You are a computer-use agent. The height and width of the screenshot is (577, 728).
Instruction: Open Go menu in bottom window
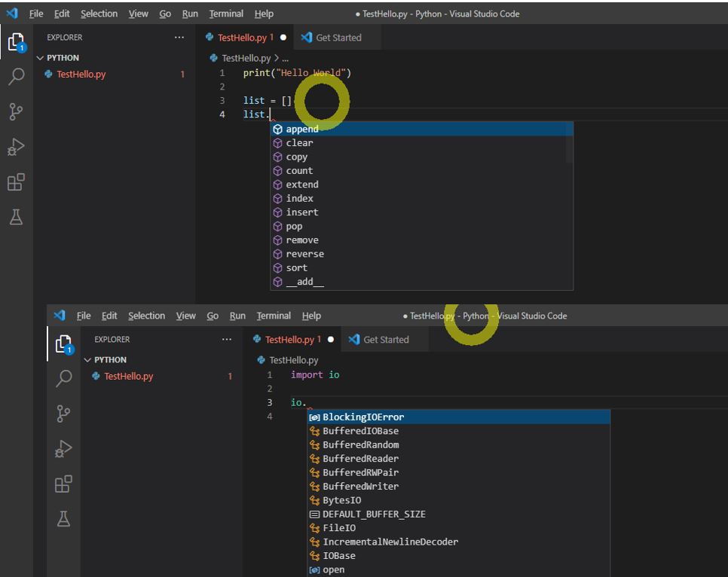(x=213, y=316)
